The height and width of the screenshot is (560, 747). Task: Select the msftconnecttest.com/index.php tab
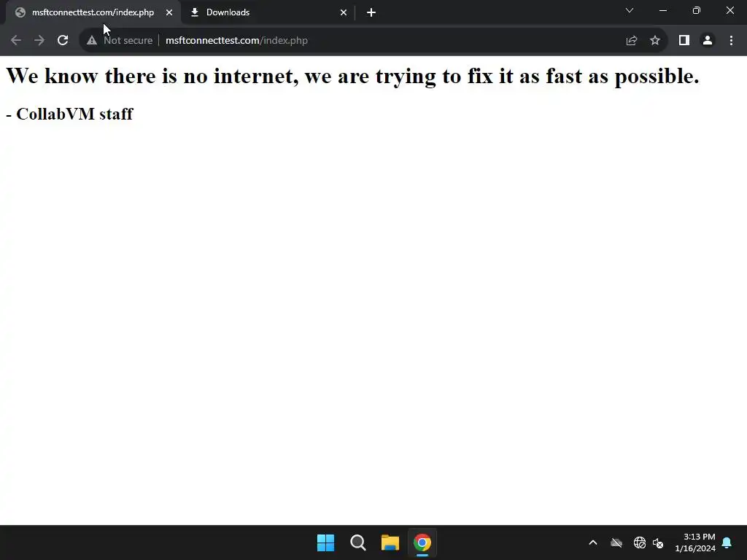click(x=93, y=12)
